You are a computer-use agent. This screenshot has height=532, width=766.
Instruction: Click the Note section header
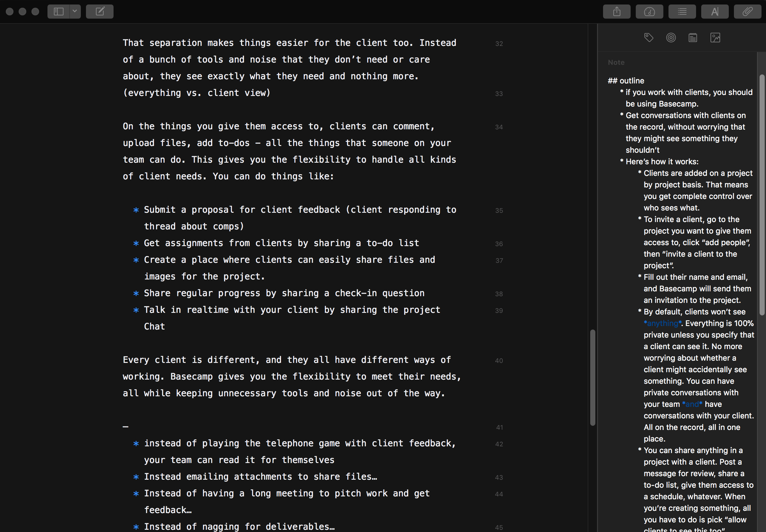pyautogui.click(x=616, y=62)
